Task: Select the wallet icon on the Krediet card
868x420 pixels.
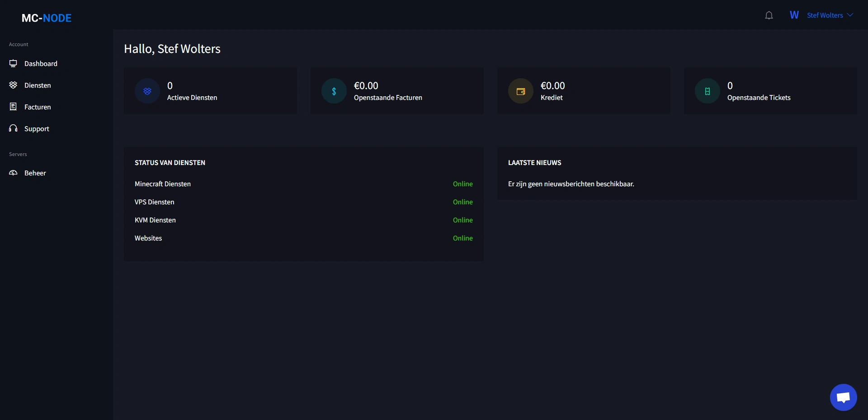Action: (x=520, y=91)
